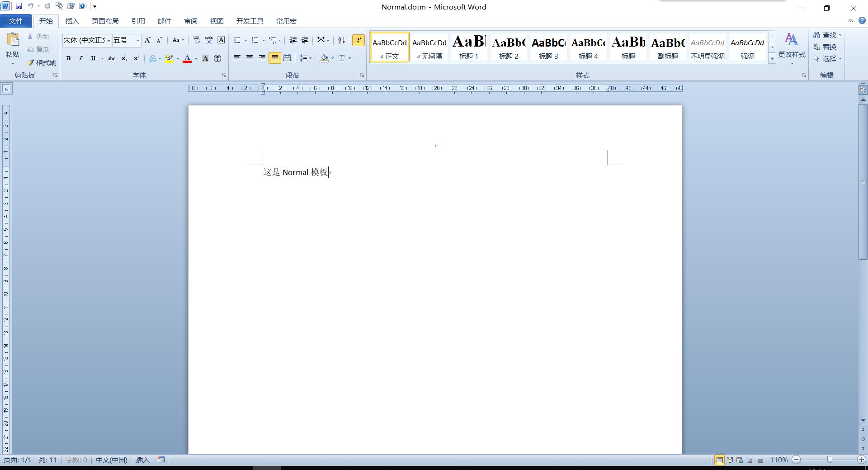The height and width of the screenshot is (470, 868).
Task: Click the character border icon
Action: [x=221, y=40]
